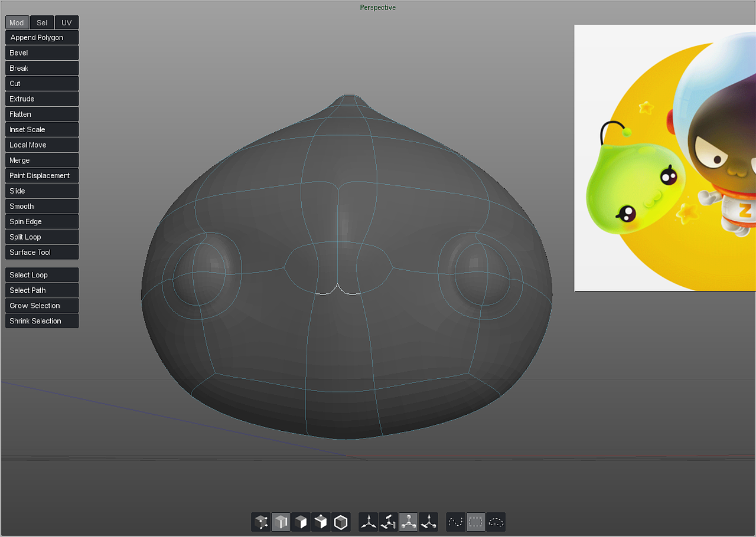The width and height of the screenshot is (756, 537).
Task: Select vertex component mode cube icon
Action: point(262,522)
